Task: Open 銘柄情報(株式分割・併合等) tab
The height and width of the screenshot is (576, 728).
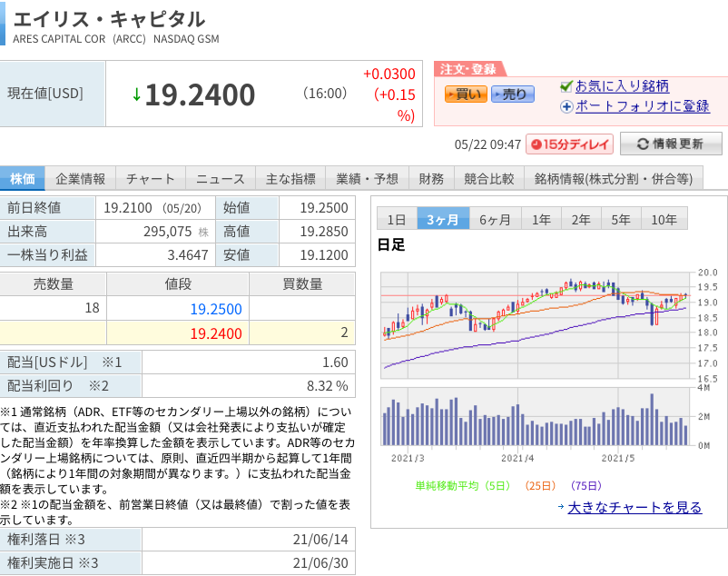Action: pyautogui.click(x=614, y=178)
